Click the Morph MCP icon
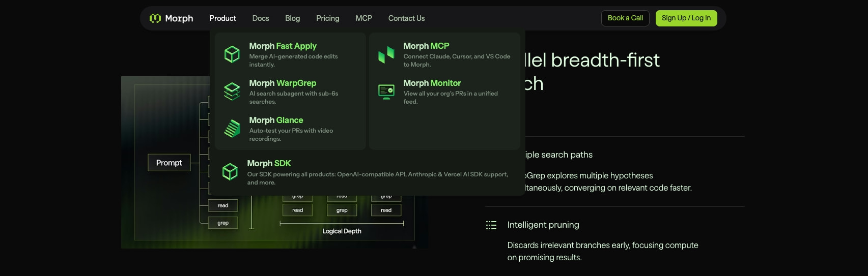 (386, 54)
